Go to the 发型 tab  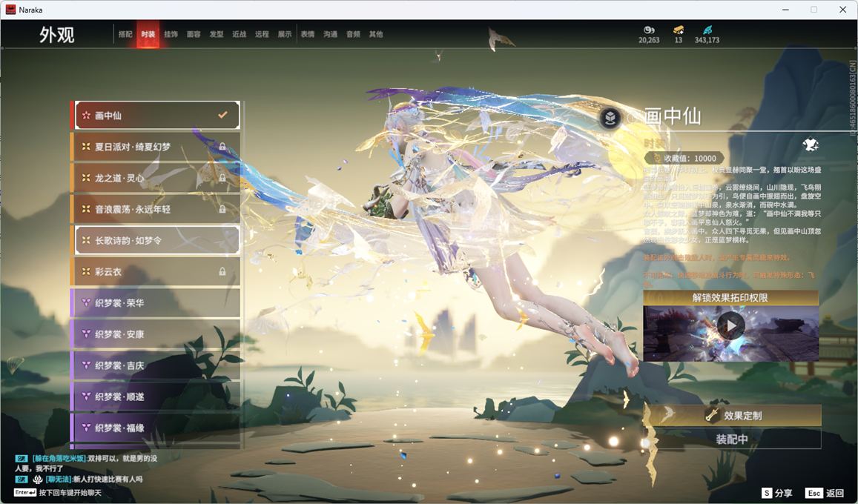[x=216, y=34]
